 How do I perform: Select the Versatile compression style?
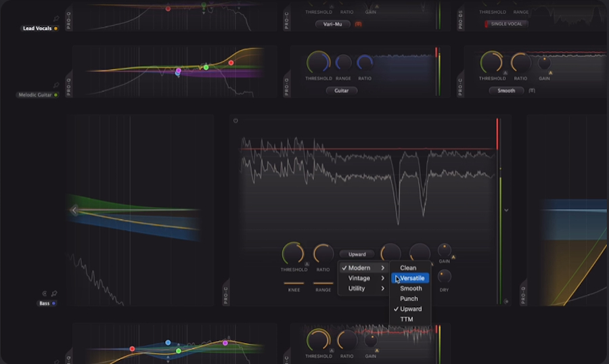point(411,278)
